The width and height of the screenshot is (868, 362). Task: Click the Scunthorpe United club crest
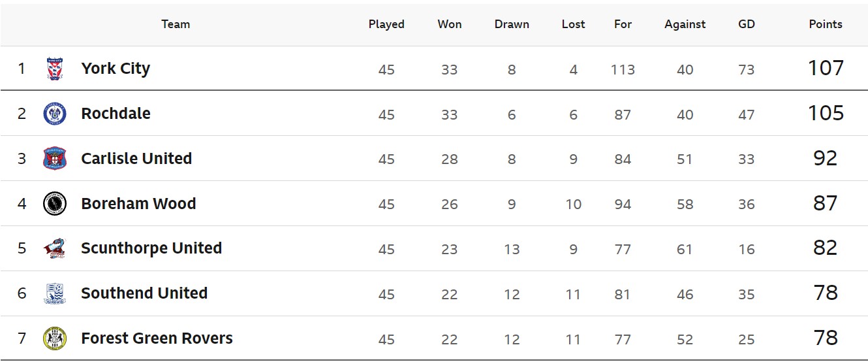55,248
